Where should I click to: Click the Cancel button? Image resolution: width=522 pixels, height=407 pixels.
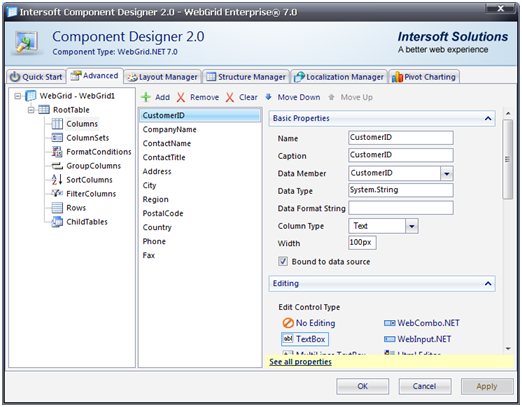tap(425, 386)
